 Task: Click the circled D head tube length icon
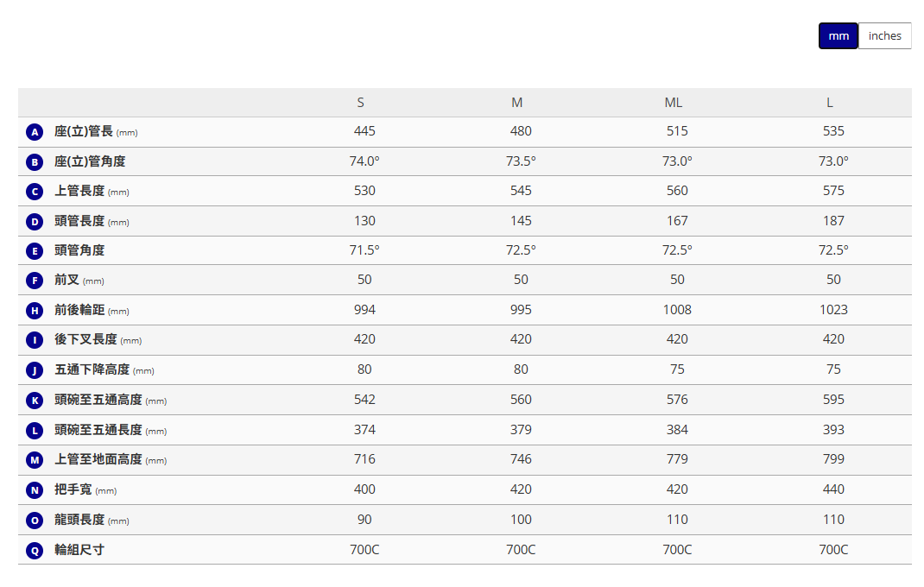pyautogui.click(x=35, y=222)
